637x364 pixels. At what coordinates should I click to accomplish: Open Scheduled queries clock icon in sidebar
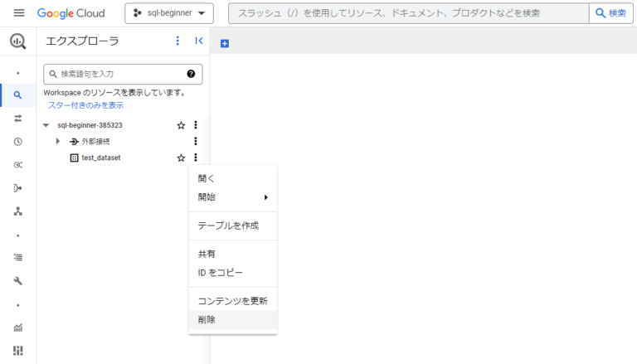(18, 142)
